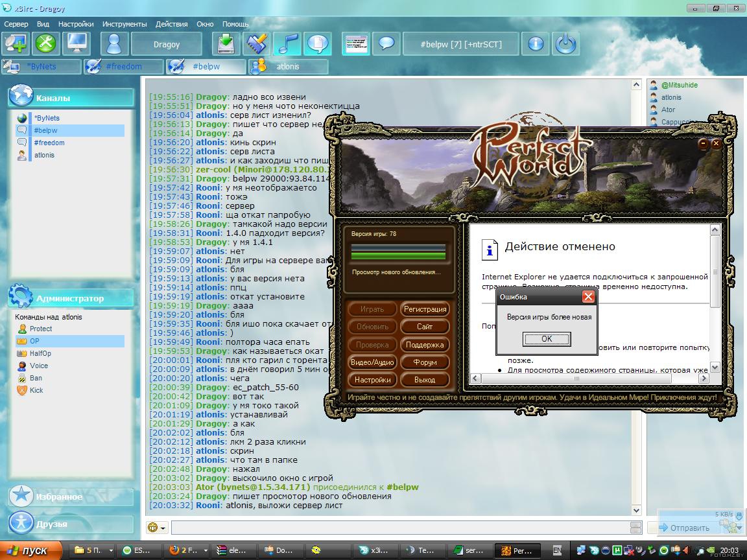Click the blue info icon

[536, 44]
